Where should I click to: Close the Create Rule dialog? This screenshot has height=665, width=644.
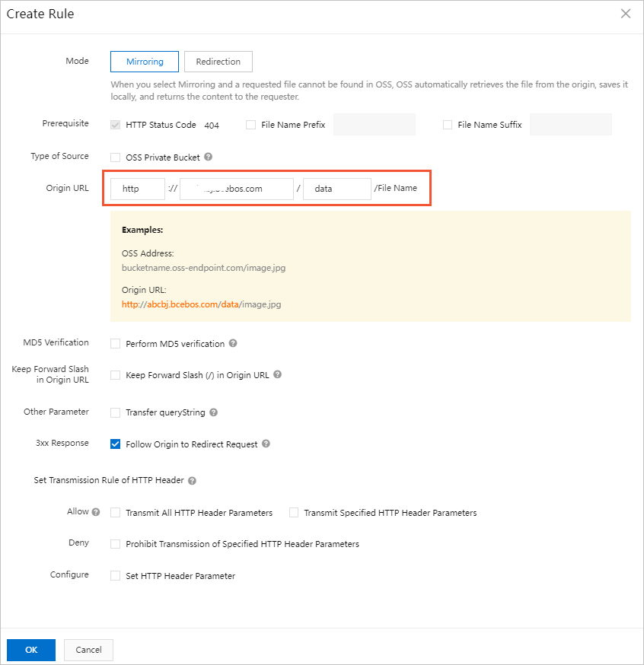point(626,14)
